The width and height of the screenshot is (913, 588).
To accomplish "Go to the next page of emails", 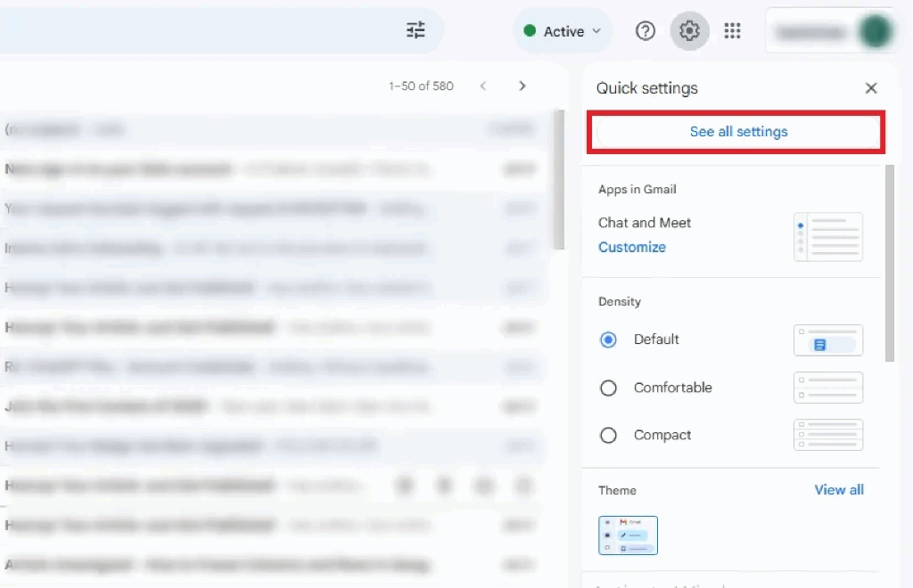I will (522, 86).
